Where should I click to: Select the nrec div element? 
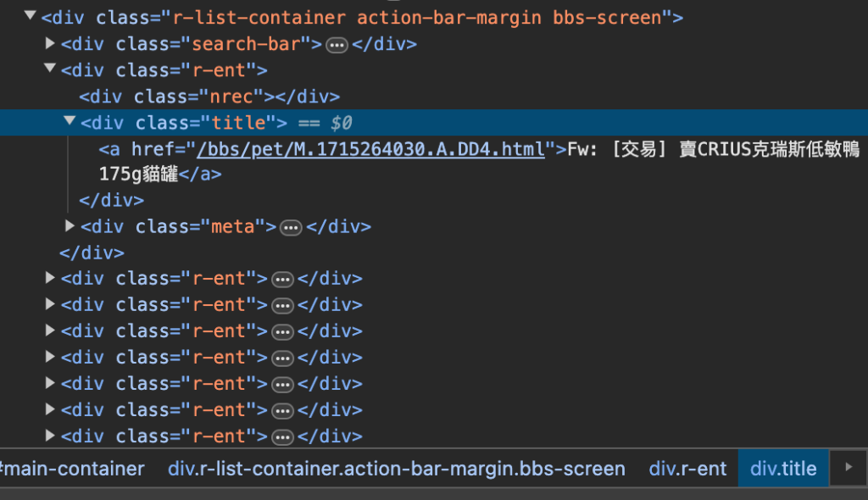(209, 97)
